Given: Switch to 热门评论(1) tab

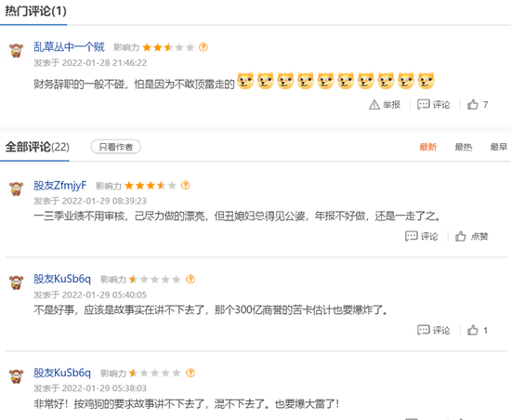Looking at the screenshot, I should point(35,11).
